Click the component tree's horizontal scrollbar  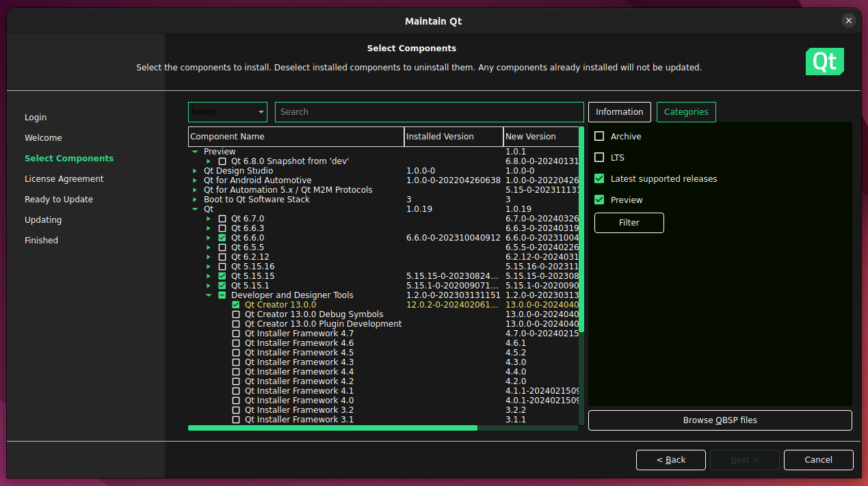(332, 428)
